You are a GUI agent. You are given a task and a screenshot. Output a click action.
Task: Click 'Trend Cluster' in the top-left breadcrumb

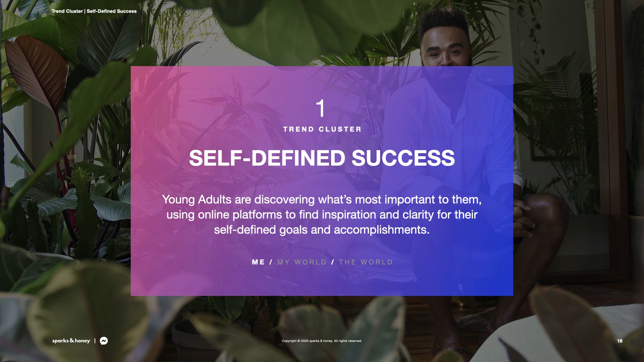[67, 11]
